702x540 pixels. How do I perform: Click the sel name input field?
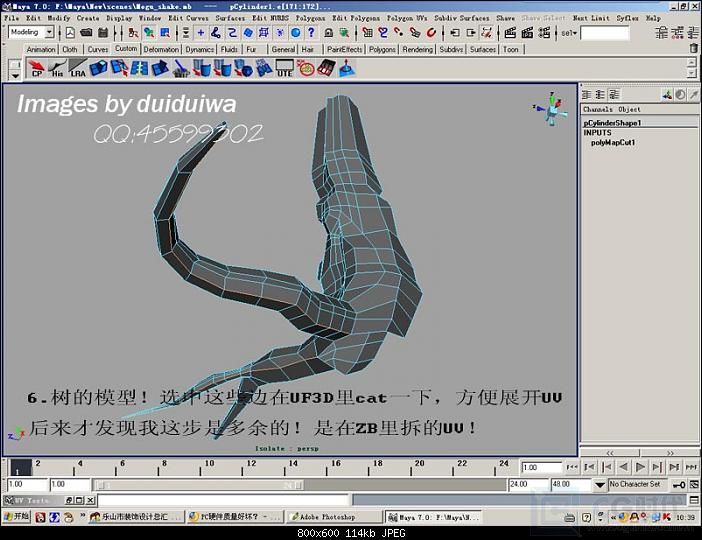(604, 33)
